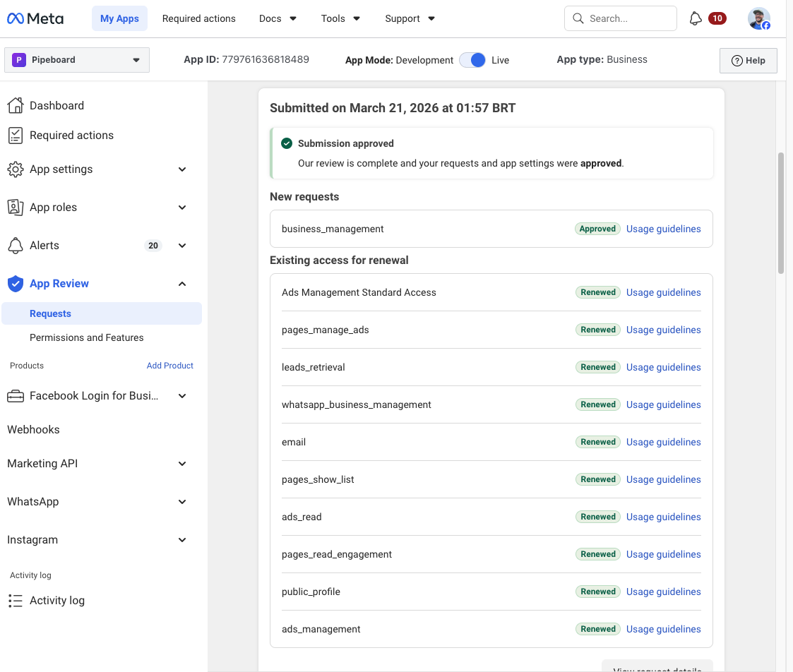Open the Tools menu
Image resolution: width=793 pixels, height=672 pixels.
click(x=340, y=18)
